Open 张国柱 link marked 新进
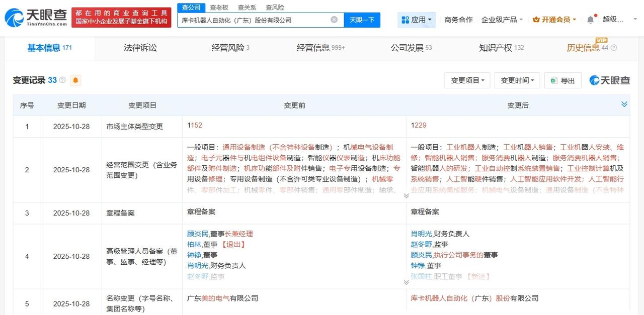The width and height of the screenshot is (644, 315). click(x=421, y=276)
